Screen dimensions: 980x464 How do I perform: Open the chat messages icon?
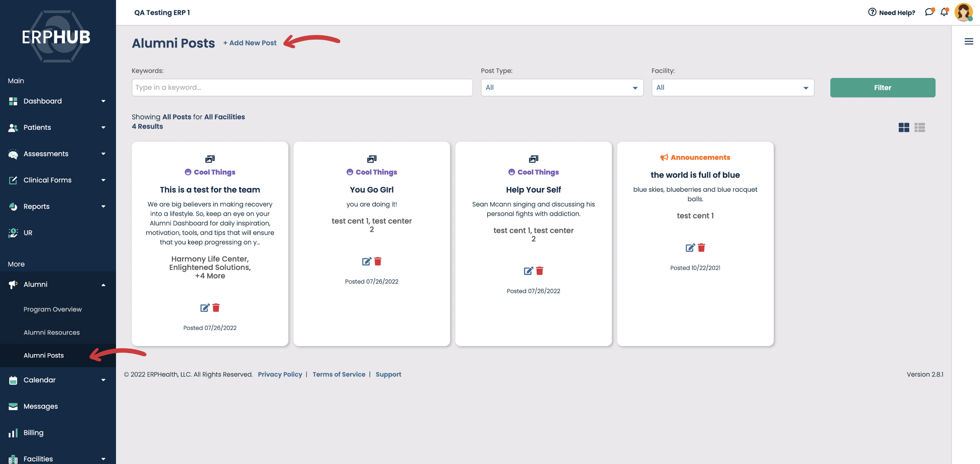click(x=929, y=12)
